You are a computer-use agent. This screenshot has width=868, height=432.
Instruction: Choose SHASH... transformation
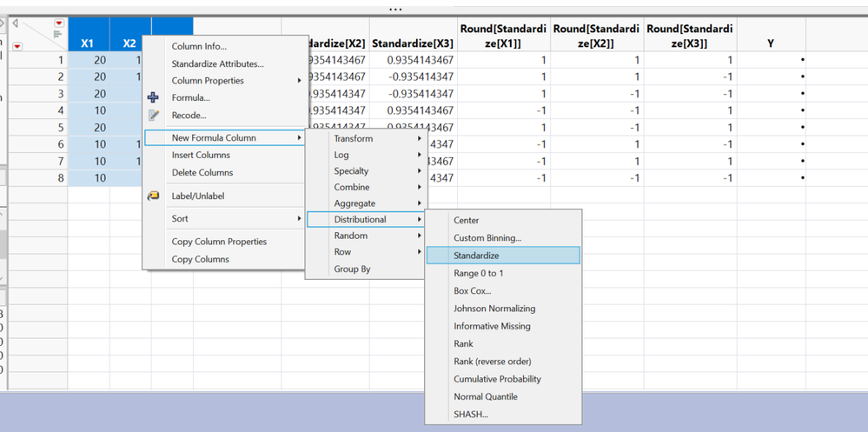pyautogui.click(x=471, y=415)
